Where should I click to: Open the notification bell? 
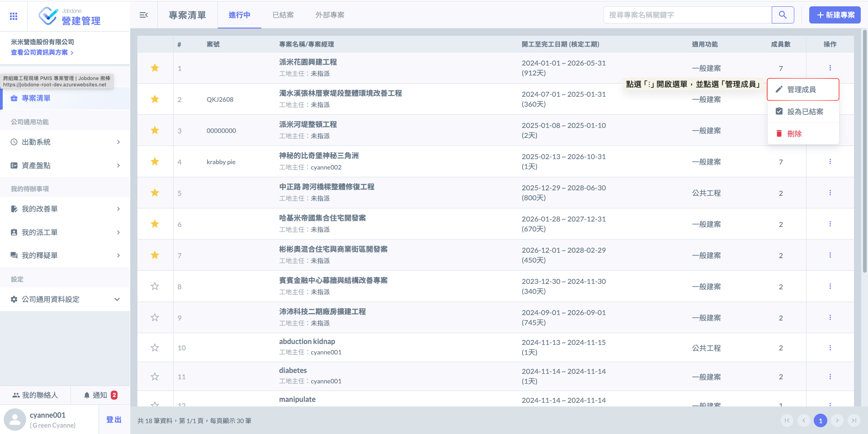click(x=87, y=395)
